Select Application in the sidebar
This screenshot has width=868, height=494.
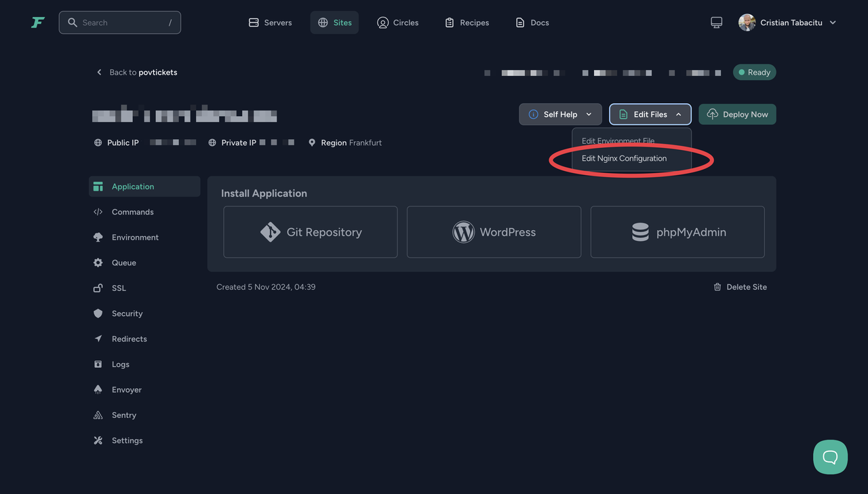coord(144,187)
